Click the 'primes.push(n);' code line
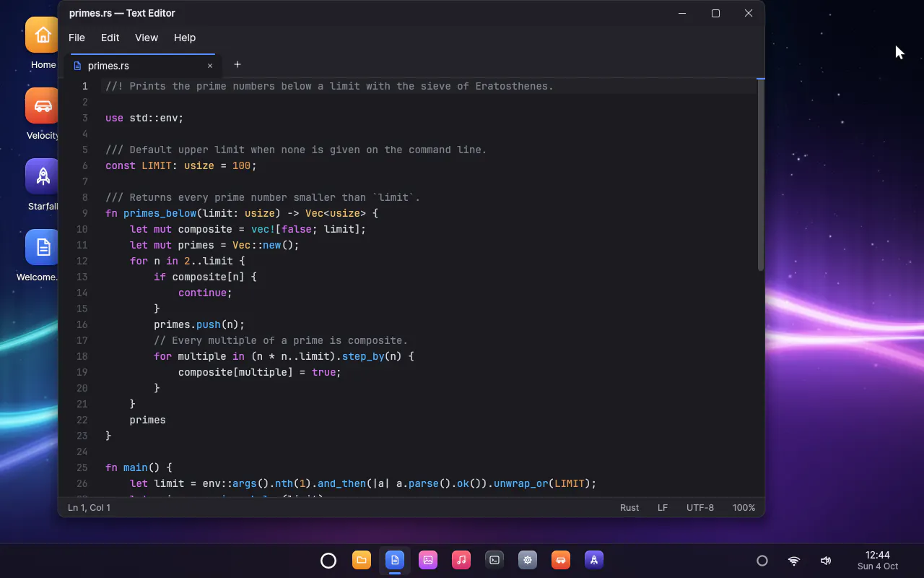 [x=199, y=324]
